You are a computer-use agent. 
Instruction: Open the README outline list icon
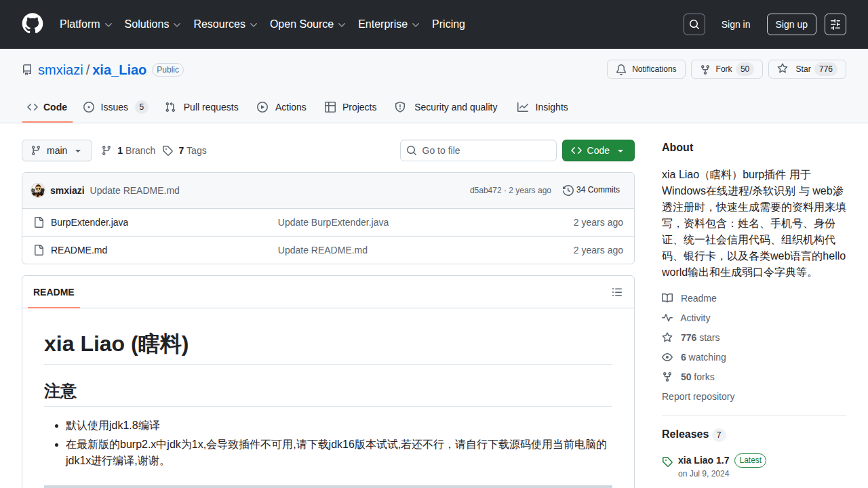tap(617, 292)
